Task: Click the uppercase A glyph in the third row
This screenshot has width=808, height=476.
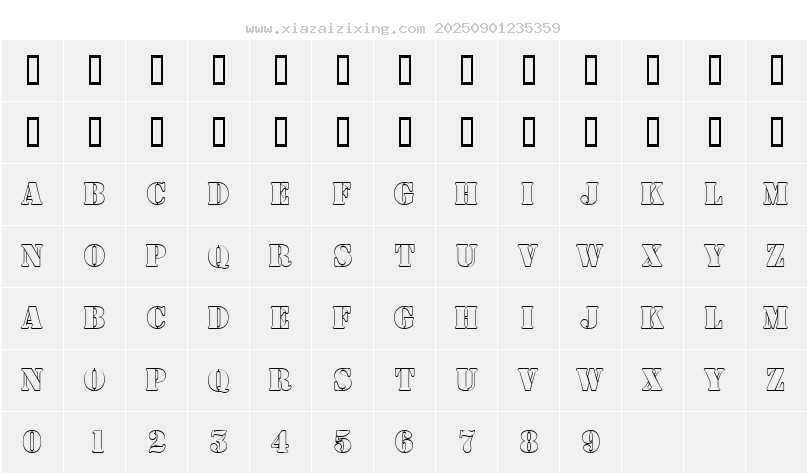Action: [x=32, y=194]
